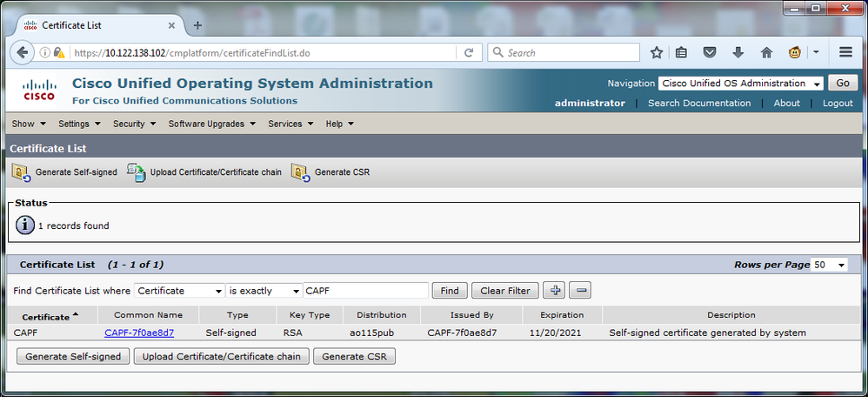Click the monkey face extension icon
This screenshot has height=397, width=868.
(796, 53)
